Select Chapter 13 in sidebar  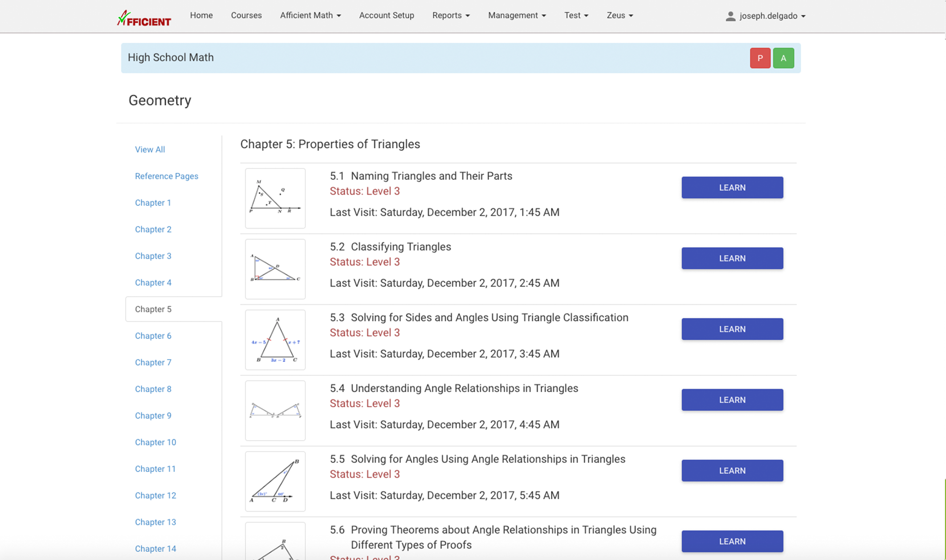156,522
